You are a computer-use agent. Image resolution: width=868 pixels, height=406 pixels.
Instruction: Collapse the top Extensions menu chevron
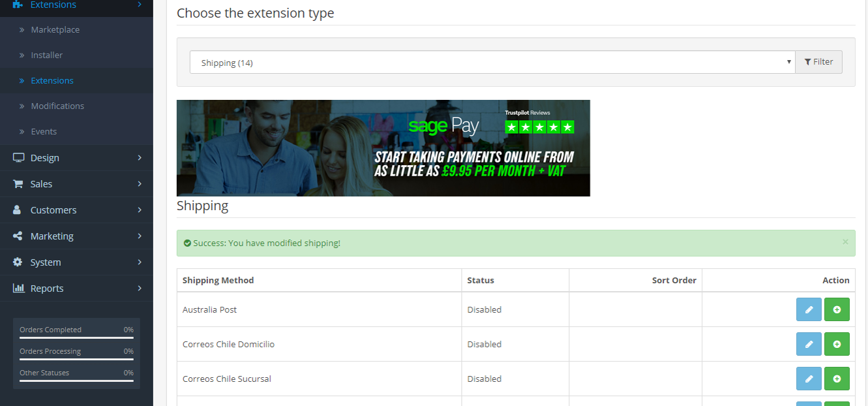click(140, 5)
